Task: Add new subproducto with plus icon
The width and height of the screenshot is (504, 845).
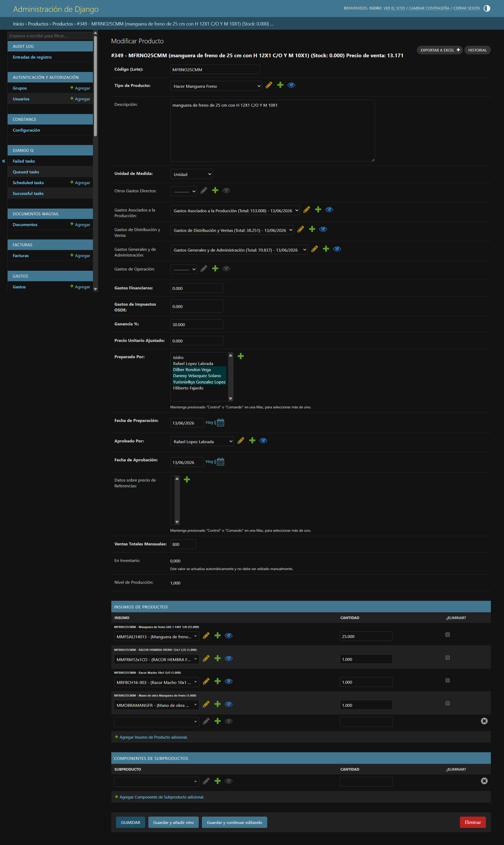Action: pos(218,781)
